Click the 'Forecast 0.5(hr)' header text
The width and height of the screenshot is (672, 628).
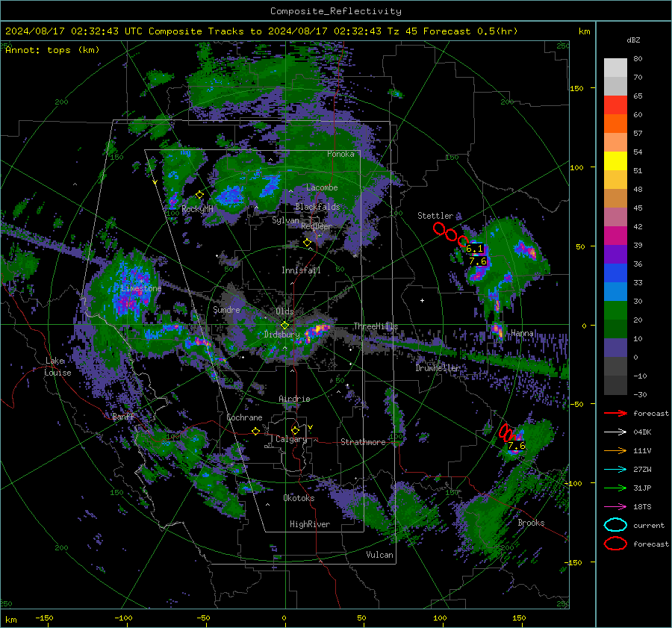(x=470, y=31)
